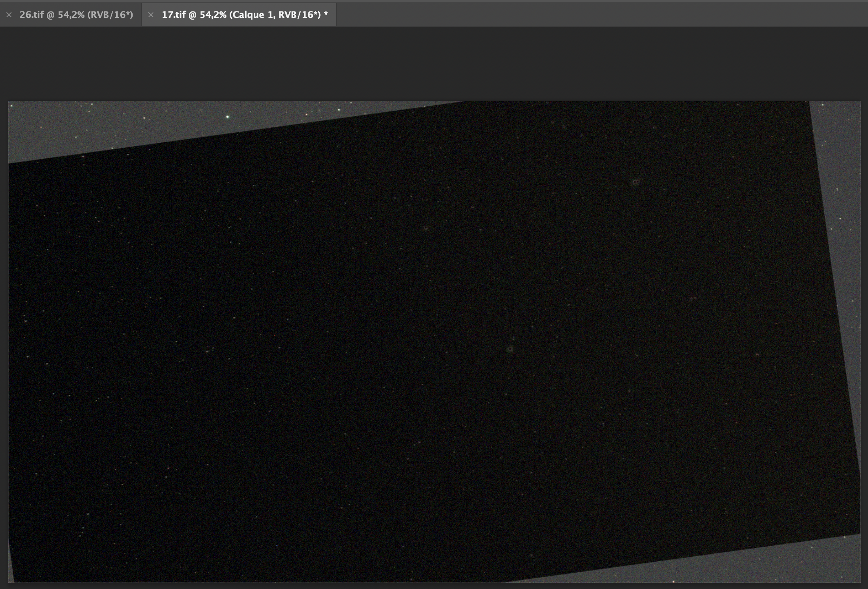Close the 17.tif document tab
This screenshot has width=868, height=589.
point(151,15)
